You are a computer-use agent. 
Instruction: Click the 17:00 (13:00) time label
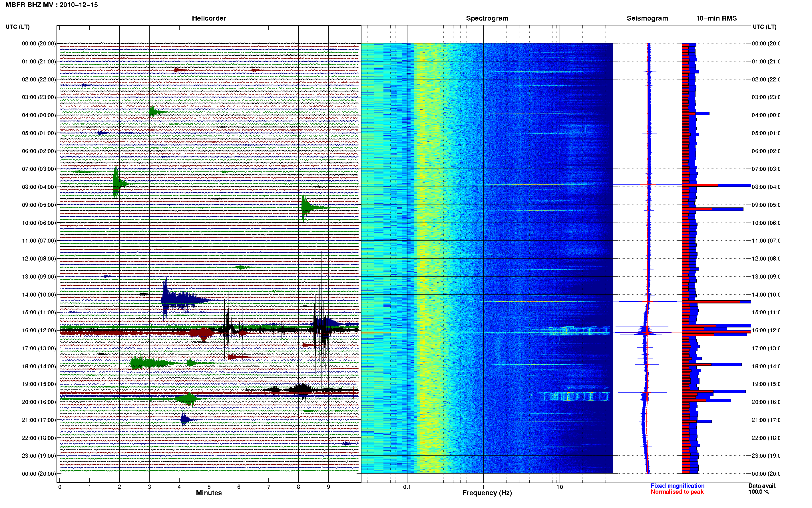pos(39,348)
